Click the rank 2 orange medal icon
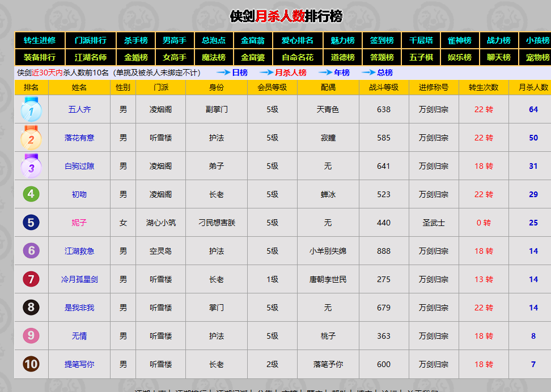The image size is (551, 392). coord(31,138)
